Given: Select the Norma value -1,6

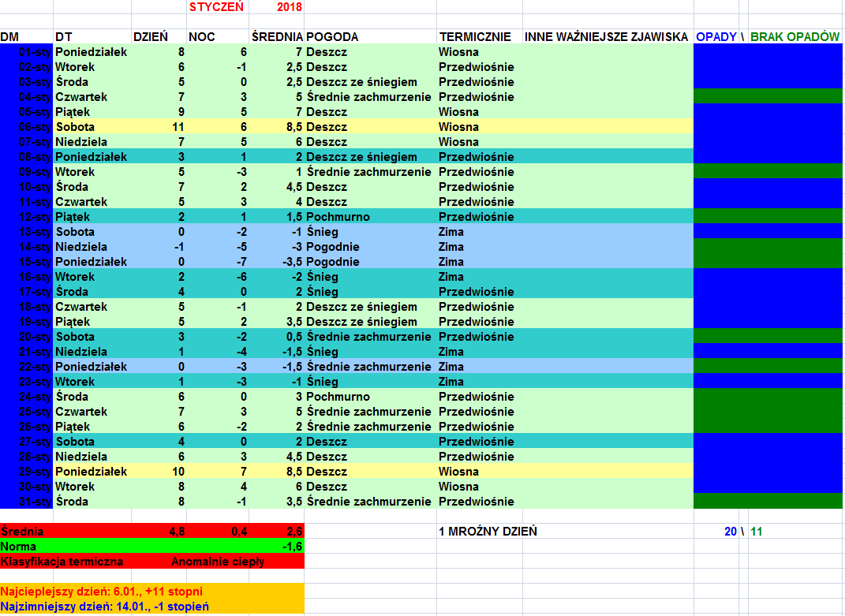Looking at the screenshot, I should (x=292, y=547).
